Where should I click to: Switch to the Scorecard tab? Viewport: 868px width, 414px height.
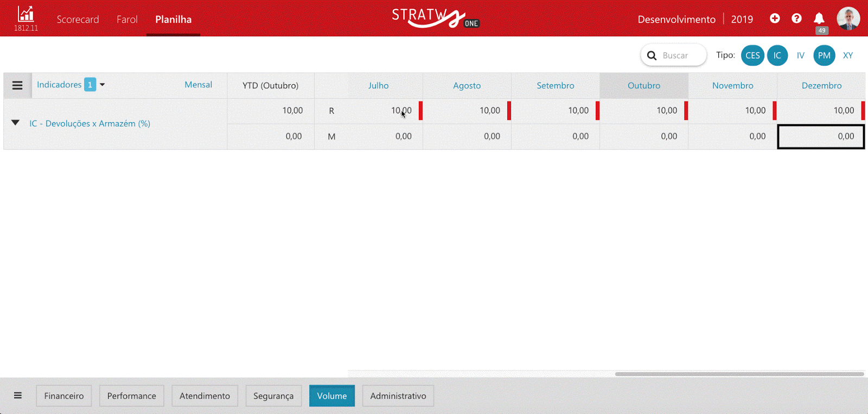78,20
